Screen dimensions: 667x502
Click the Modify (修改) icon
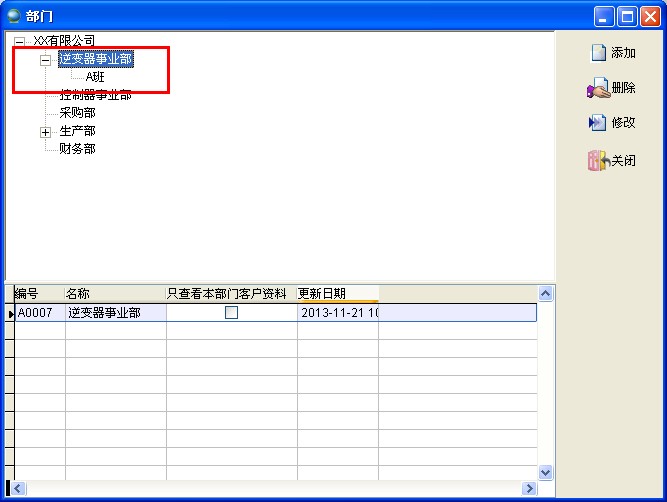click(x=598, y=123)
